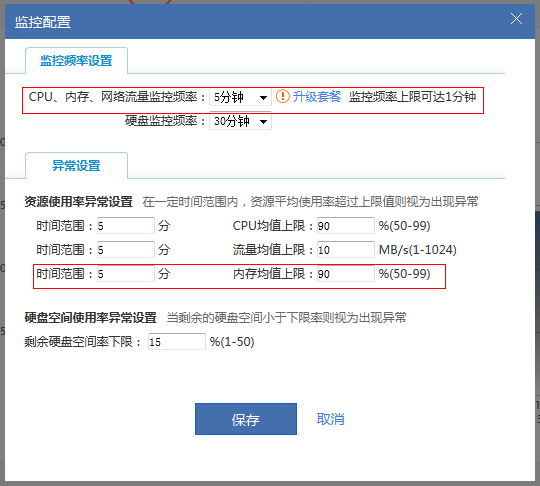The width and height of the screenshot is (540, 486).
Task: Expand the 硬盘监控频率 dropdown
Action: (x=240, y=121)
